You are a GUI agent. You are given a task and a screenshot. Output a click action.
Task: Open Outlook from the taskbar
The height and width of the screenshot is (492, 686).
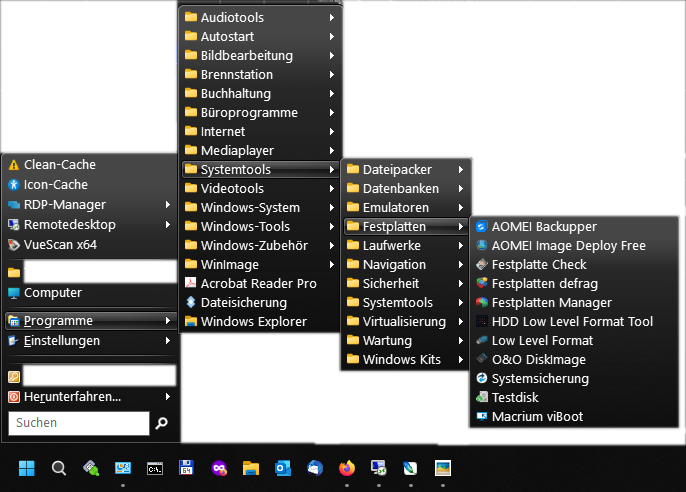(283, 468)
